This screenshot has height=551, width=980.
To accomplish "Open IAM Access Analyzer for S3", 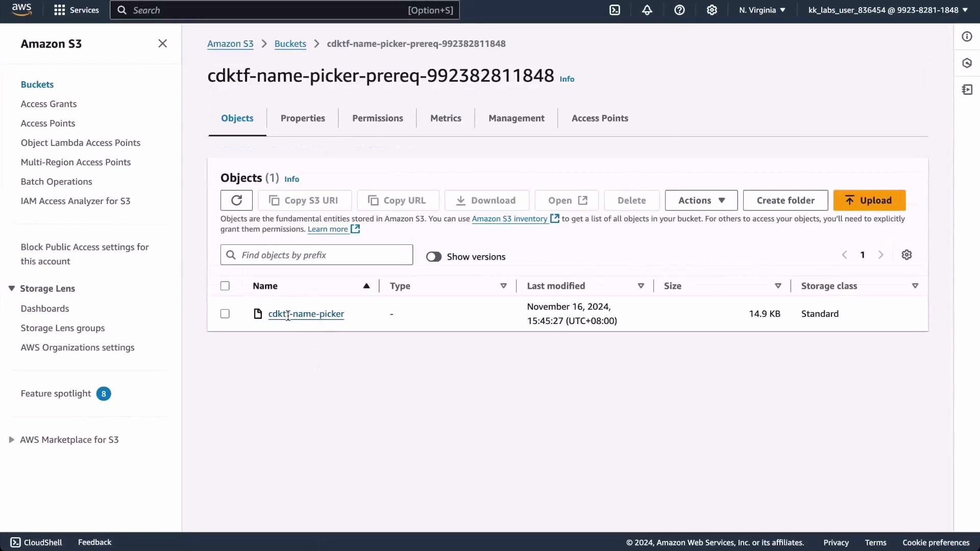I will tap(76, 201).
